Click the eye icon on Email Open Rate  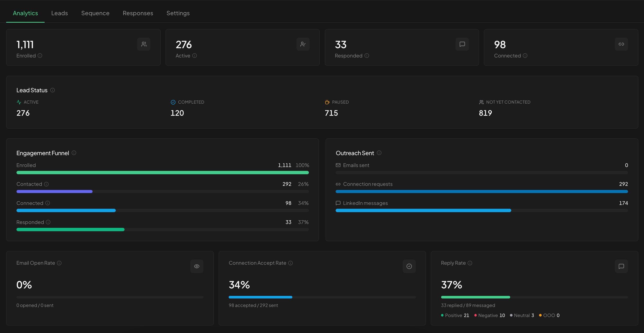(x=197, y=266)
